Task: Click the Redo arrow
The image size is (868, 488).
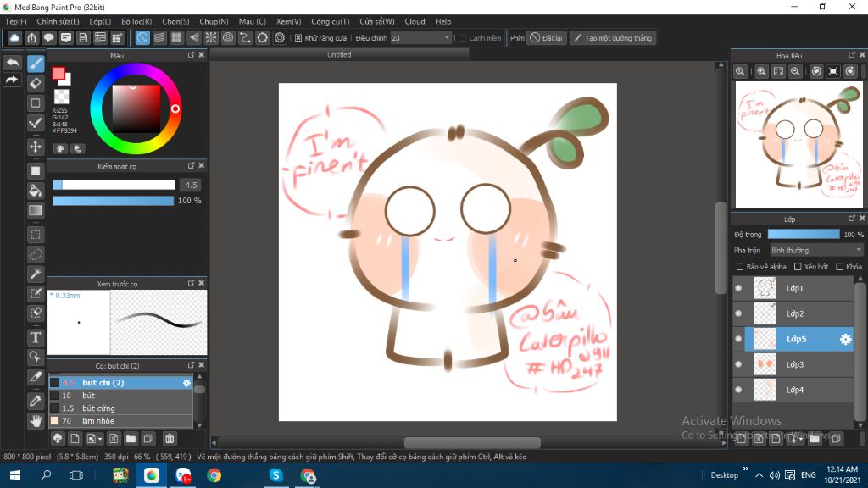Action: point(12,80)
